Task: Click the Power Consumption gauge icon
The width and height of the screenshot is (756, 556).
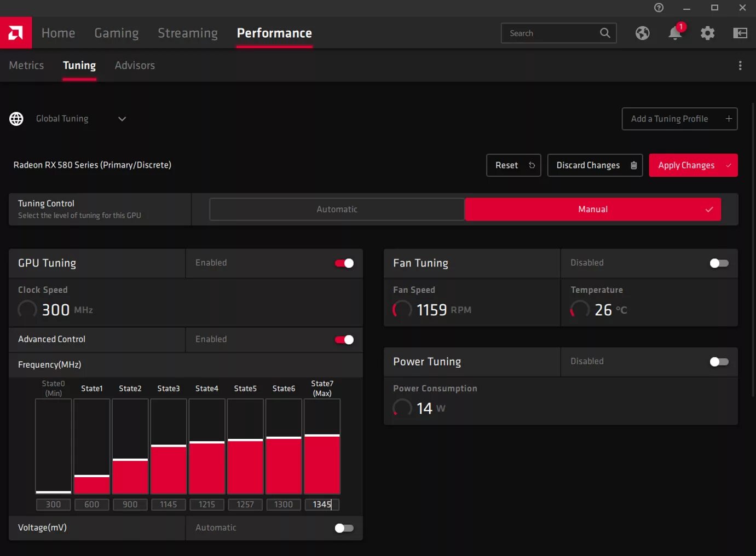Action: pyautogui.click(x=402, y=408)
